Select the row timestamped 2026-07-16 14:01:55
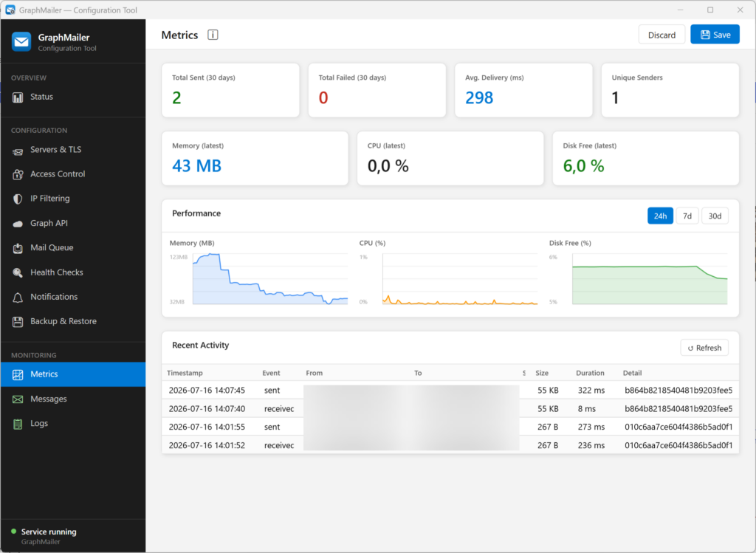756x553 pixels. (x=450, y=427)
